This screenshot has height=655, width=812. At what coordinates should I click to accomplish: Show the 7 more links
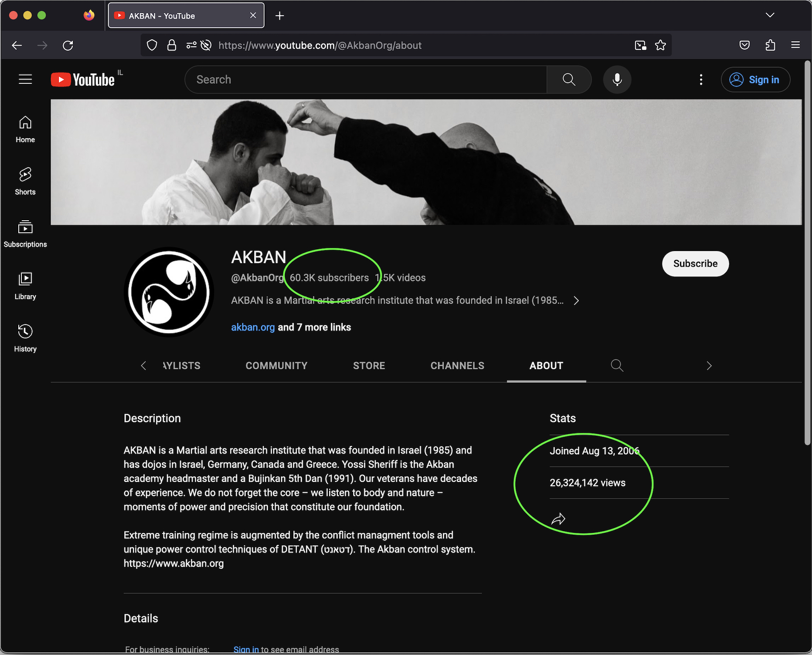tap(314, 327)
